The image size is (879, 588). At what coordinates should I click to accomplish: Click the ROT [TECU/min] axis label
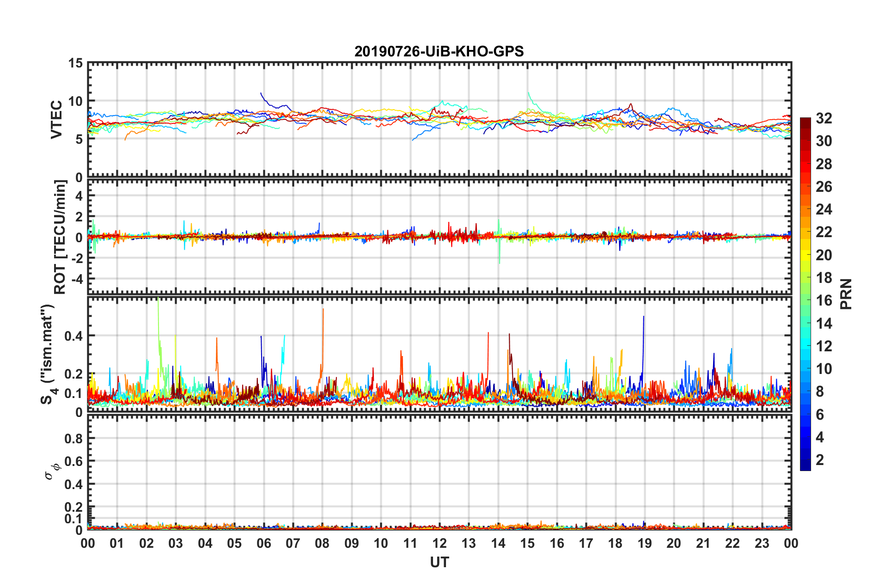60,237
